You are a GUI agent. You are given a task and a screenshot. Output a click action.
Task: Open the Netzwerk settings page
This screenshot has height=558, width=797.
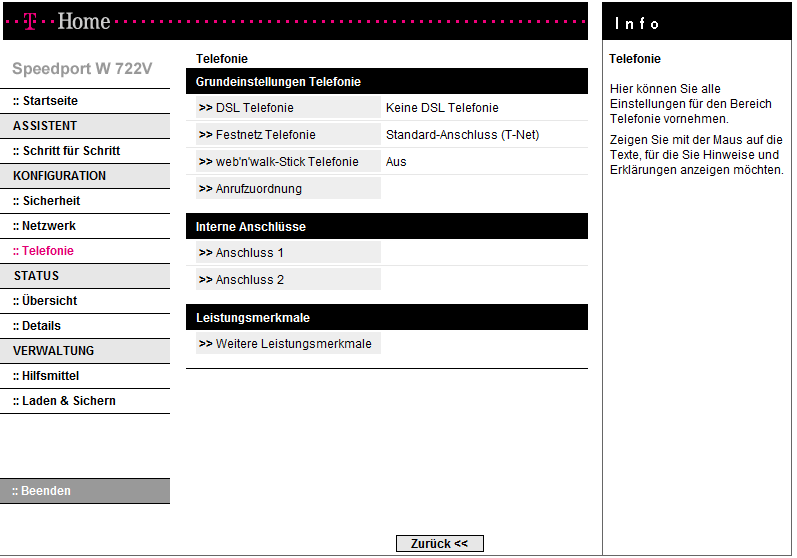tap(44, 226)
